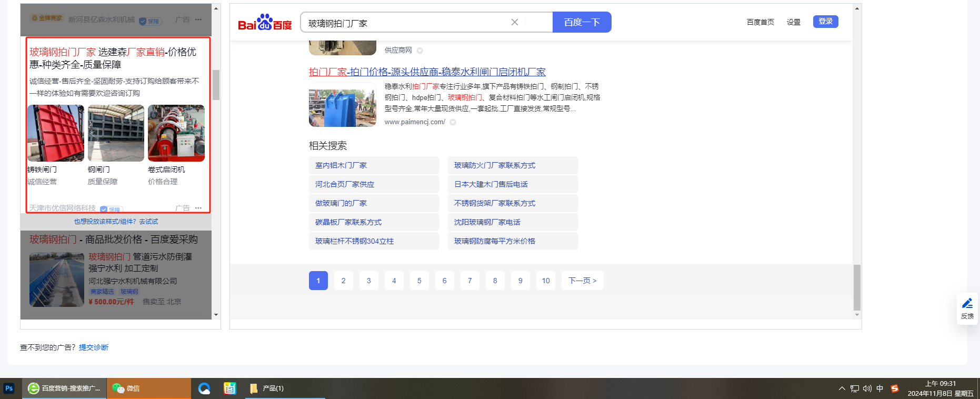Click related search 玻璃钢防腐每平方米价格
Viewport: 980px width, 399px height.
[x=494, y=241]
